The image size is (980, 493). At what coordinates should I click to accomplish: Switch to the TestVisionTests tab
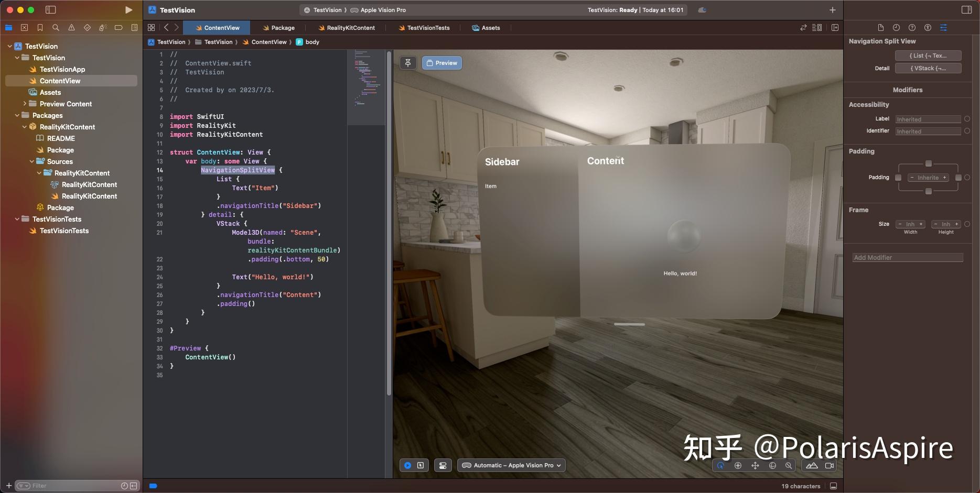[x=424, y=28]
